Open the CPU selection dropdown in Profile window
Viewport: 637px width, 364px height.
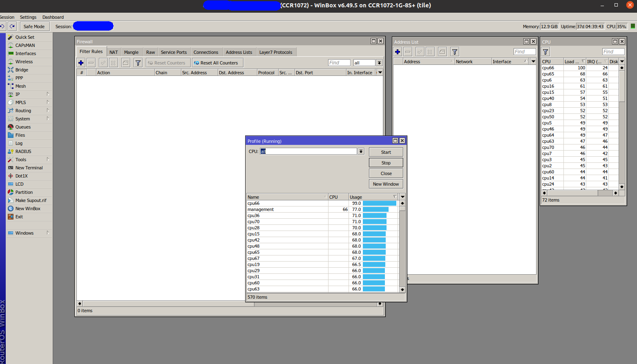361,151
